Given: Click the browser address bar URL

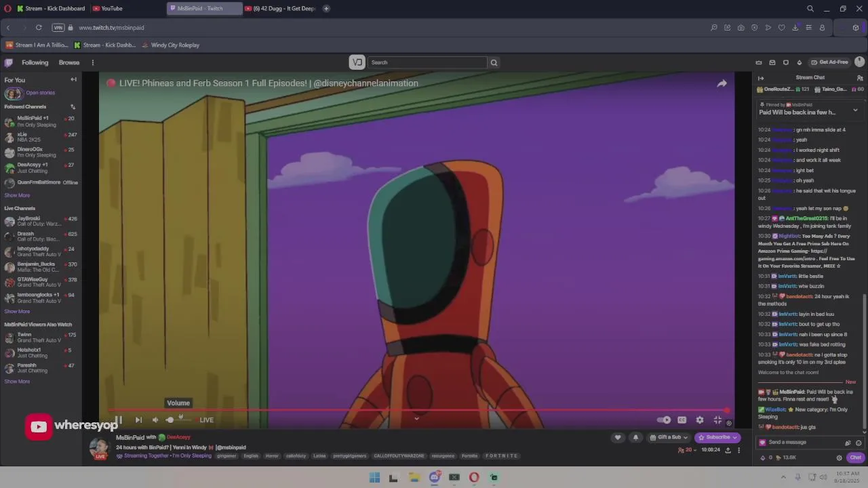Looking at the screenshot, I should 111,28.
